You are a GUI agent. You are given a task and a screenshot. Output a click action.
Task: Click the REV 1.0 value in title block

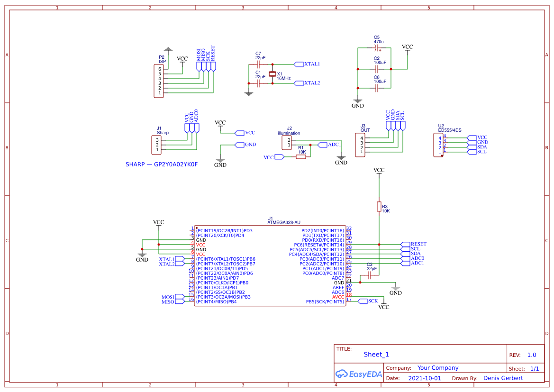point(531,354)
